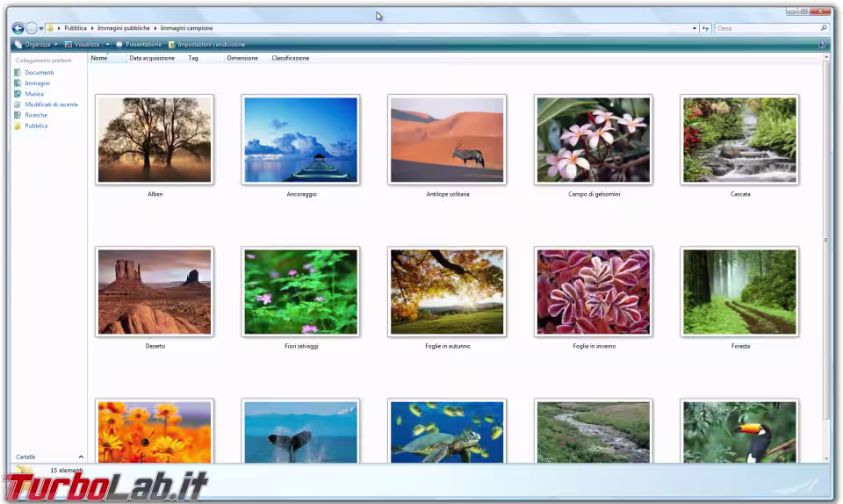The width and height of the screenshot is (843, 504).
Task: Open Musica in favorite links
Action: click(x=34, y=94)
